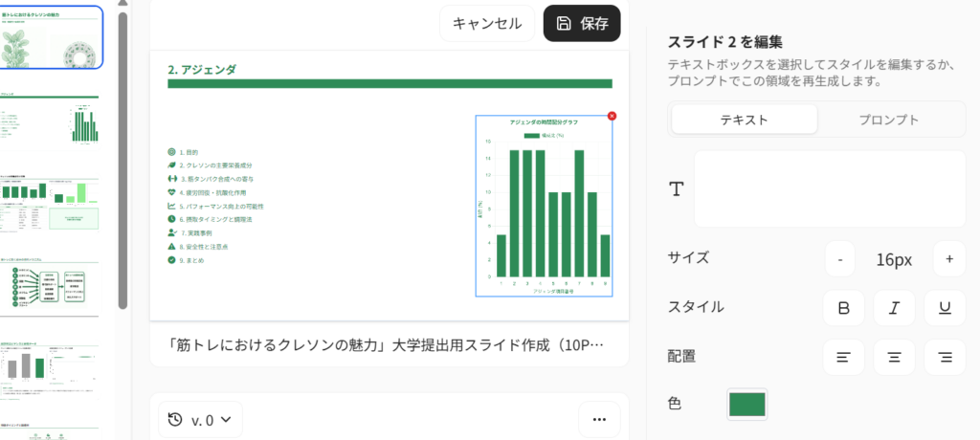Click the slide panel vertical scrollbar
Viewport: 980px width, 440px height.
tap(122, 153)
